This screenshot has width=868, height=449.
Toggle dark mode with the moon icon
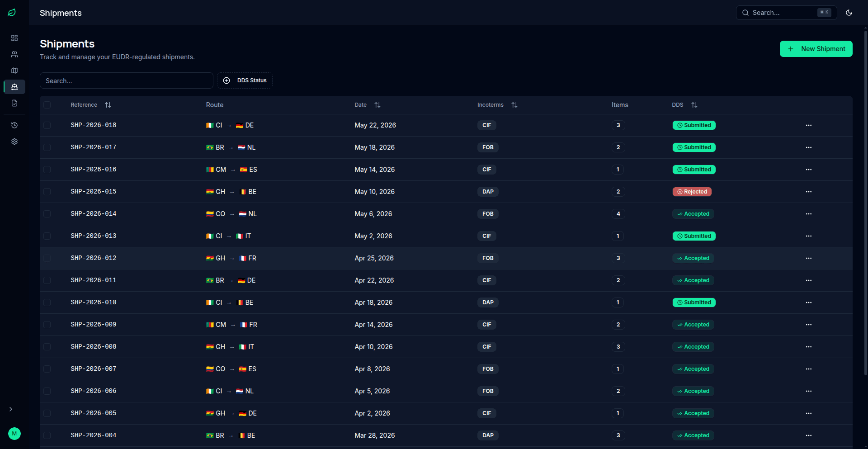coord(849,12)
